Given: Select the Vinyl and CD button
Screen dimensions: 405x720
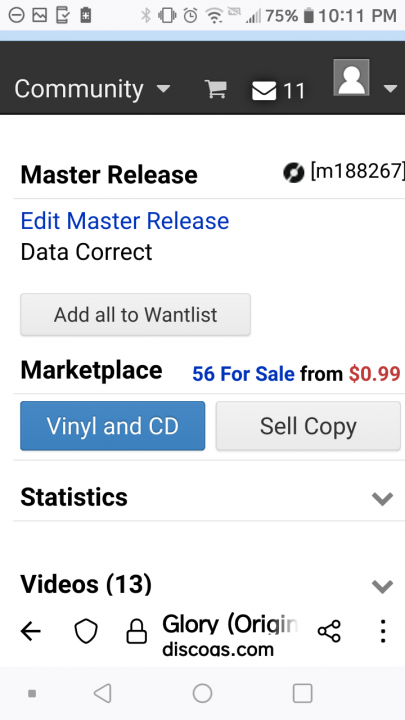Looking at the screenshot, I should 112,426.
